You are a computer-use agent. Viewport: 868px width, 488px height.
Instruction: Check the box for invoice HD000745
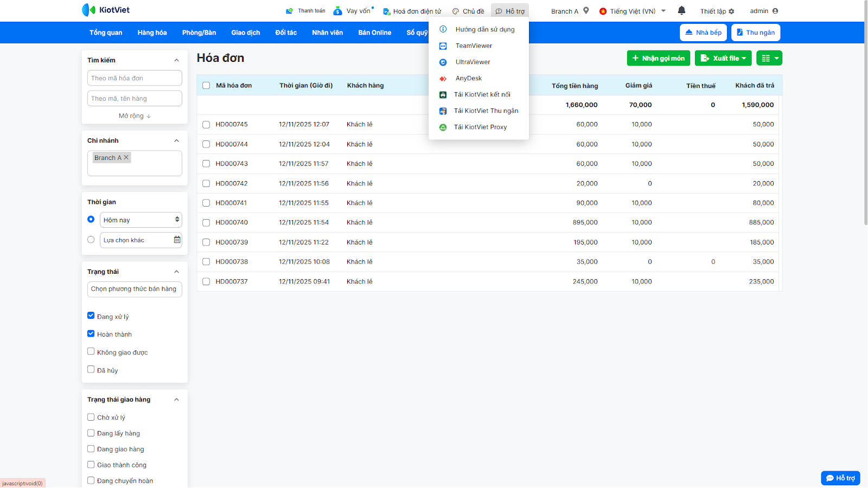[206, 125]
